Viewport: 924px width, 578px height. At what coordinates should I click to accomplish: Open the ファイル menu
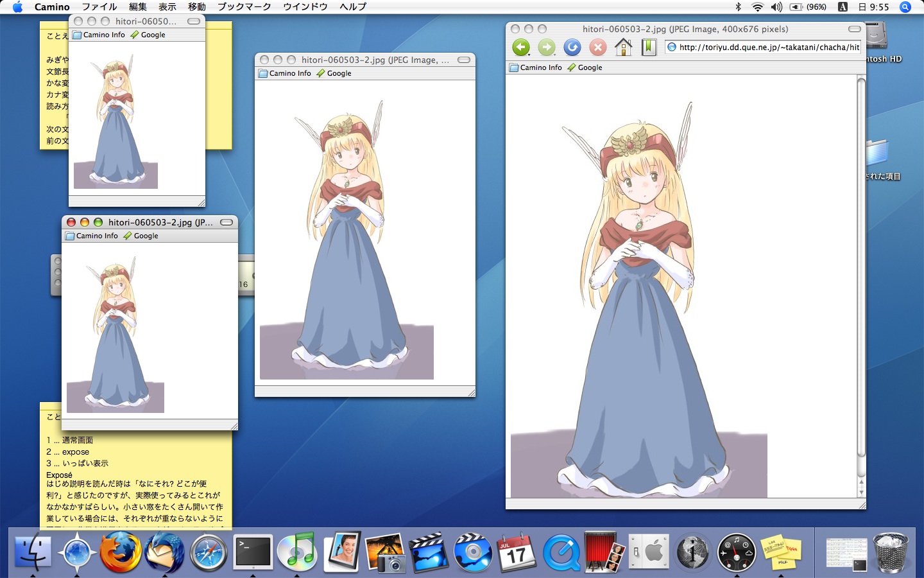pos(99,7)
